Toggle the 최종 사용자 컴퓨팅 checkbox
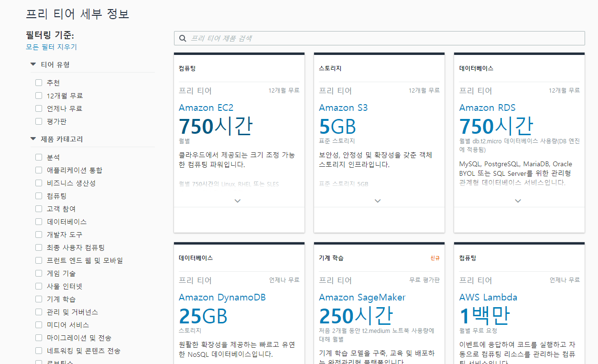This screenshot has width=598, height=364. point(39,247)
